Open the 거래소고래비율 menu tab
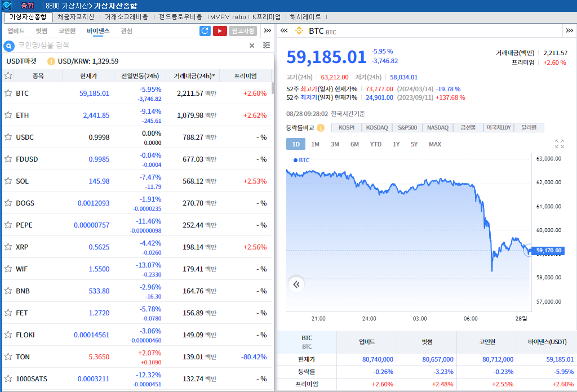The width and height of the screenshot is (577, 392). pyautogui.click(x=126, y=17)
